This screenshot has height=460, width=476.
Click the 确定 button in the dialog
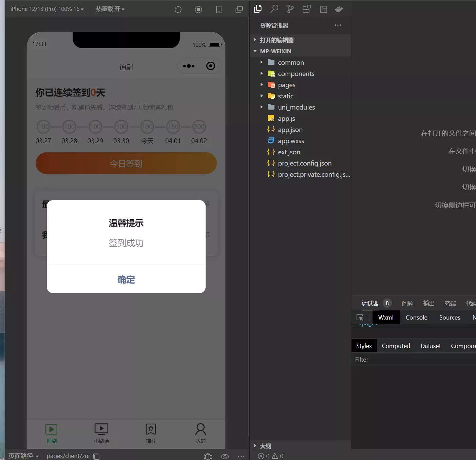tap(126, 280)
